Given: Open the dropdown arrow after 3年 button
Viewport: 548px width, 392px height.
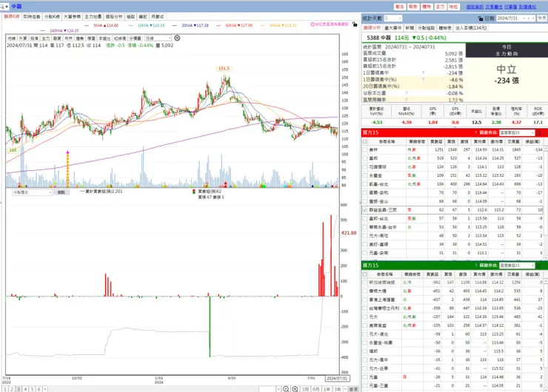Looking at the screenshot, I should 345,389.
